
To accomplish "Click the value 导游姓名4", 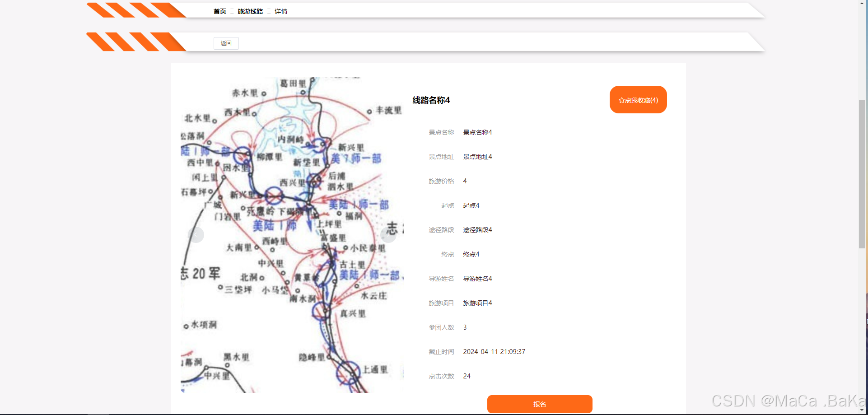I will tap(477, 279).
